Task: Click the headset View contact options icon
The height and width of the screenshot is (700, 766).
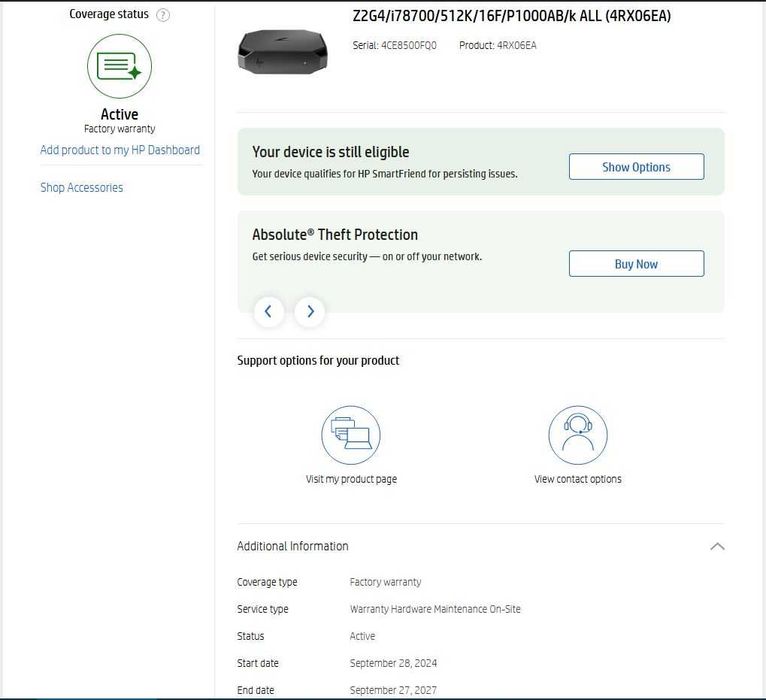Action: (x=578, y=435)
